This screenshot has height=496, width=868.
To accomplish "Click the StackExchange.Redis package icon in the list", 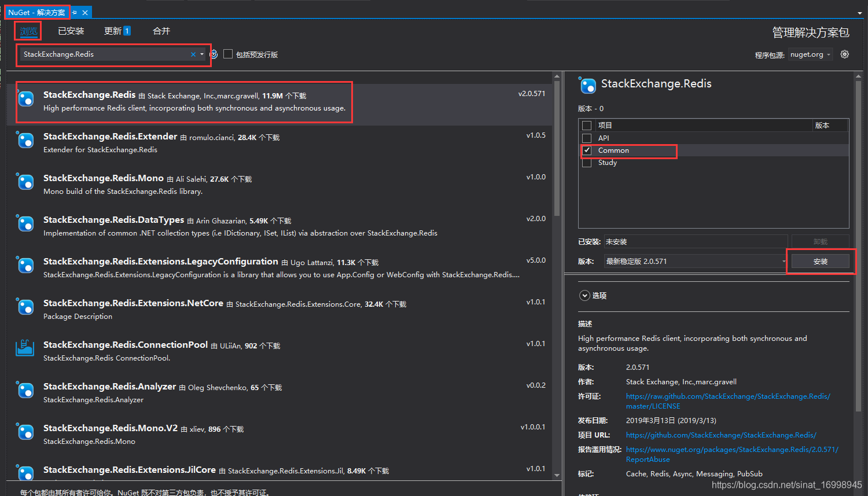I will [x=25, y=98].
